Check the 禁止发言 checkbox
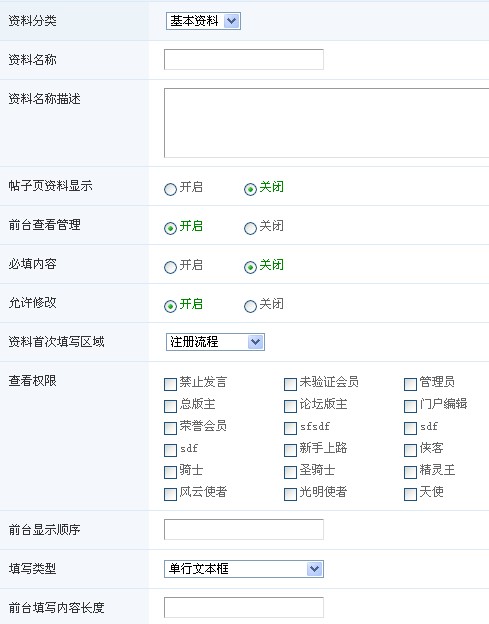 click(170, 384)
